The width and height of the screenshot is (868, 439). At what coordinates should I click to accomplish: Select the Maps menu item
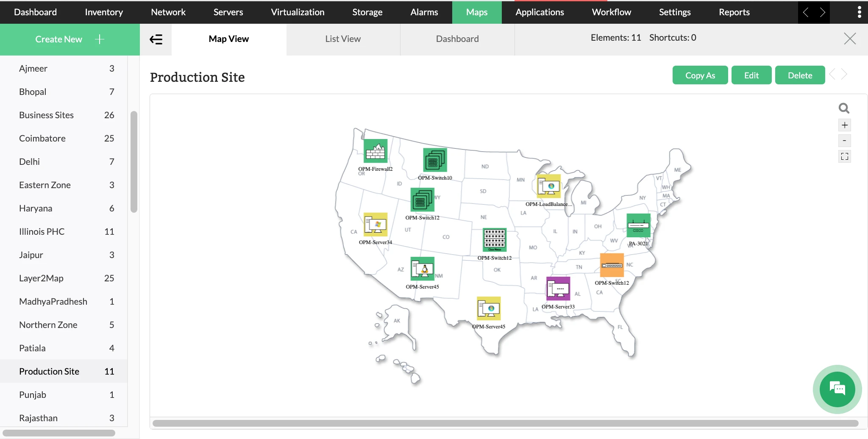(477, 12)
